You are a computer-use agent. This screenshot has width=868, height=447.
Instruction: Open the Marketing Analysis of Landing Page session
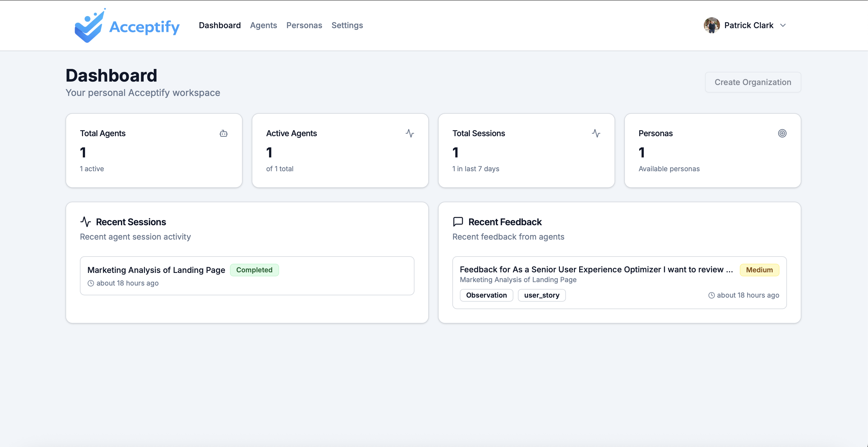[247, 275]
